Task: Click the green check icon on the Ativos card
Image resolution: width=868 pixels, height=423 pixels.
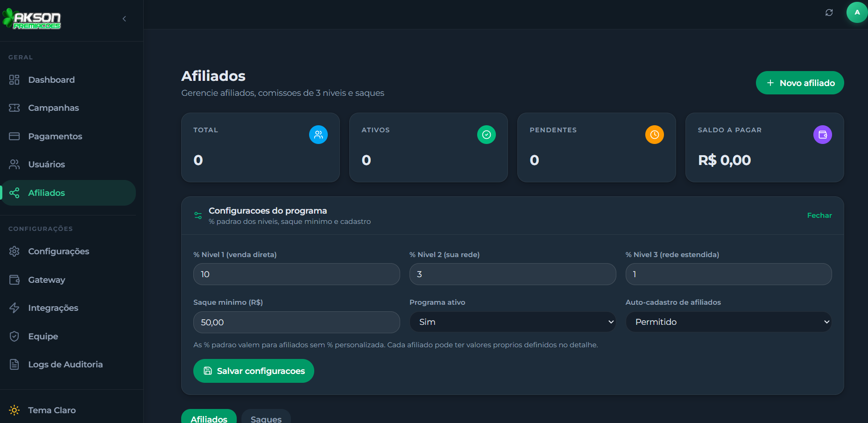Action: point(487,135)
